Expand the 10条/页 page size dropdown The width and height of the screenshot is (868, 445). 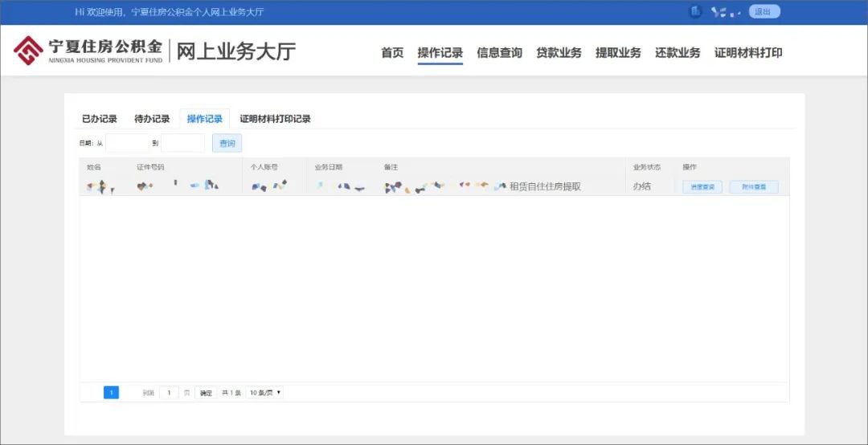pyautogui.click(x=265, y=393)
